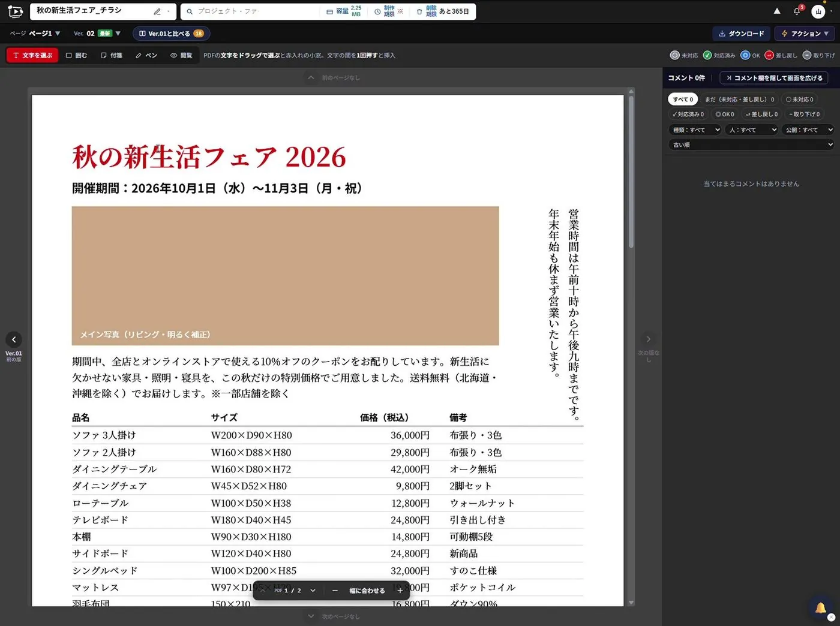The image size is (840, 626).
Task: Open the Ver. 02 最新 version dropdown
Action: click(x=97, y=34)
